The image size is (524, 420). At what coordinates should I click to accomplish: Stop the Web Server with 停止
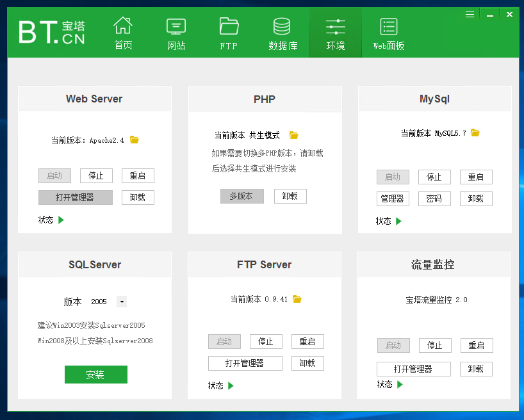click(96, 176)
